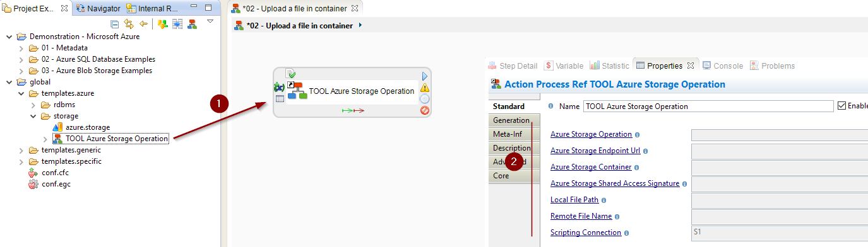
Task: Open the Navigator view tab
Action: 98,8
